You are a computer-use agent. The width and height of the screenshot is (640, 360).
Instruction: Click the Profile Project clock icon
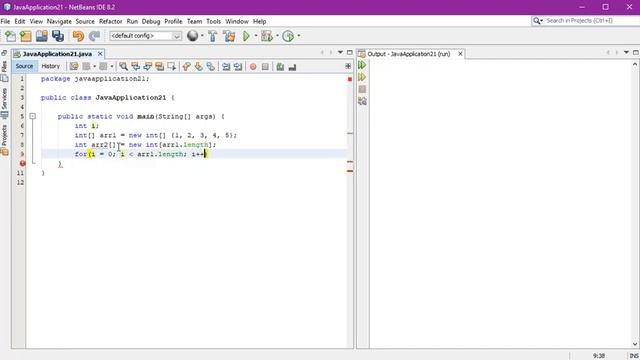(288, 36)
